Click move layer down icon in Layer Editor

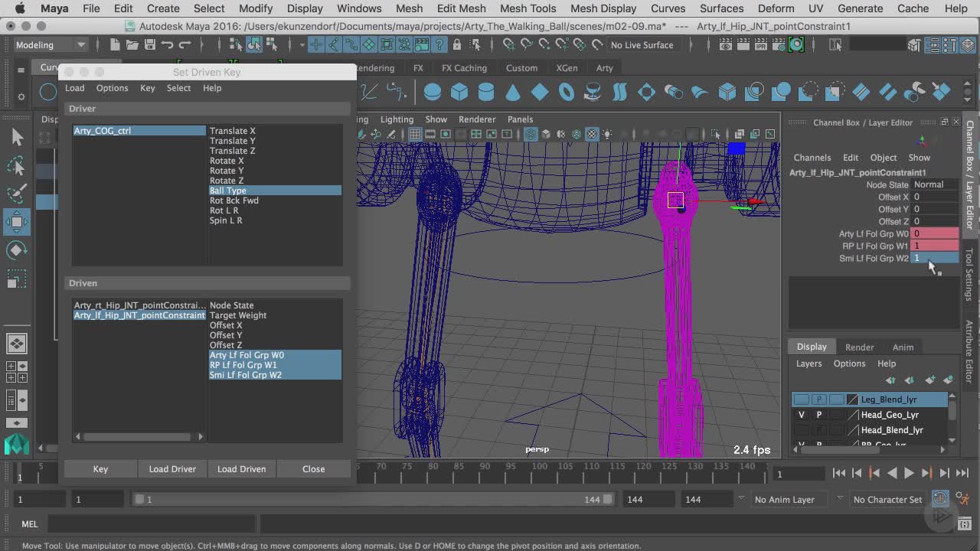tap(910, 380)
